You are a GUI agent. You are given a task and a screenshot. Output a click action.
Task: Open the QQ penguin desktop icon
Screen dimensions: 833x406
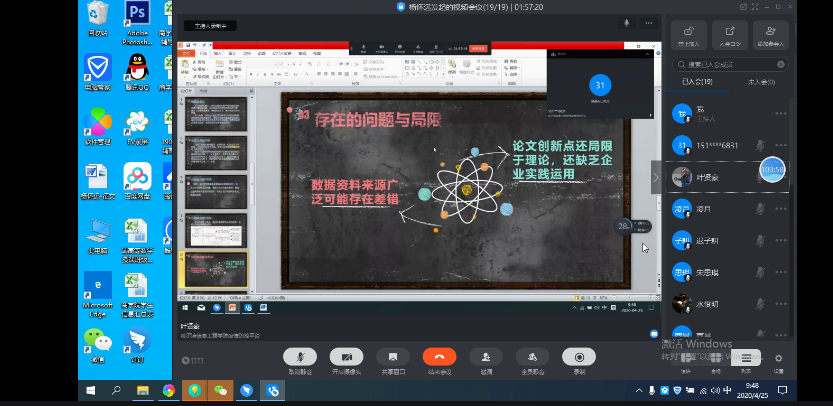pos(137,72)
